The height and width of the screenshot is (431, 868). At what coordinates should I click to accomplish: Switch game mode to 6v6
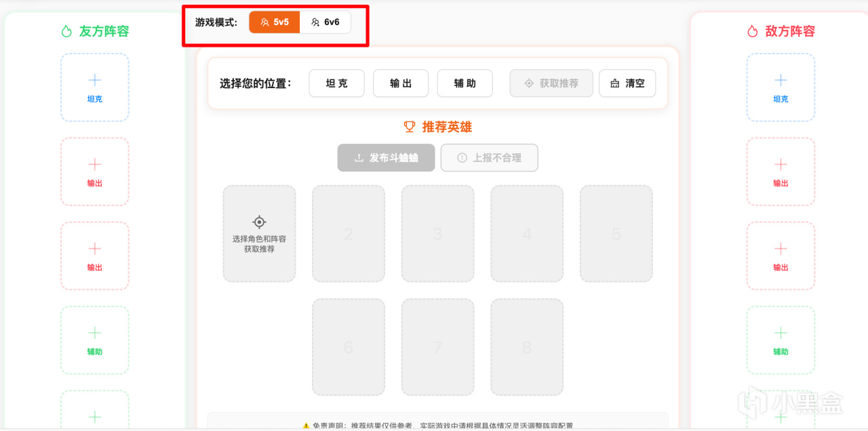coord(325,22)
